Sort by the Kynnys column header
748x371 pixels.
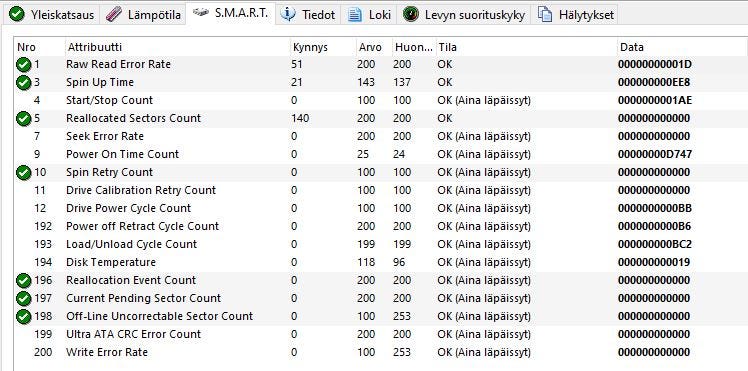point(322,47)
